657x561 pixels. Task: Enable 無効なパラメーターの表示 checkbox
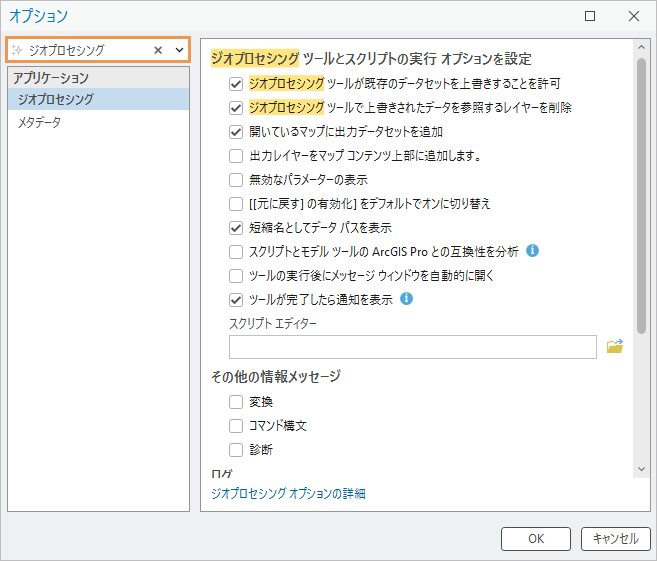(x=236, y=179)
